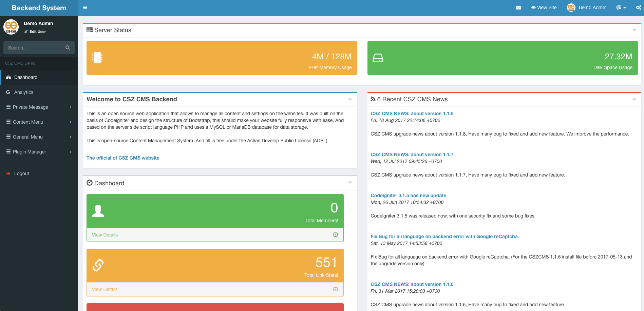This screenshot has height=311, width=644.
Task: Open Plugin Manager sidebar item
Action: coord(39,152)
